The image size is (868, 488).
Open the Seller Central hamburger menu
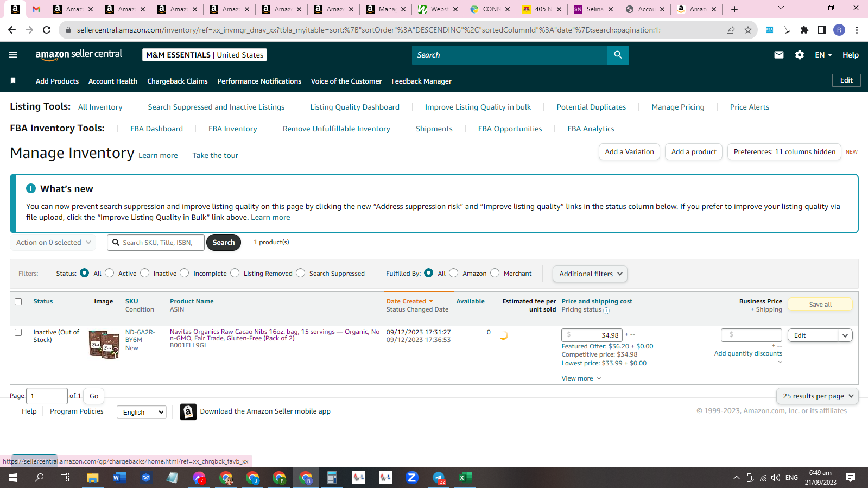pos(13,55)
